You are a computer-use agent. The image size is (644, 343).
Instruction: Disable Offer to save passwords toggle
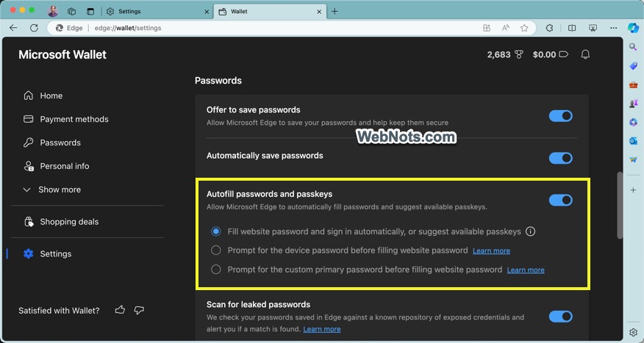(560, 116)
